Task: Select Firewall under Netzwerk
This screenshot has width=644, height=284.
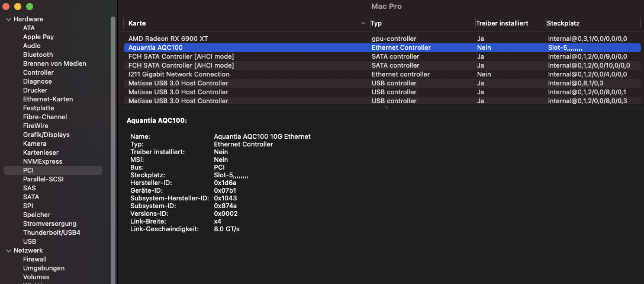Action: (x=35, y=259)
